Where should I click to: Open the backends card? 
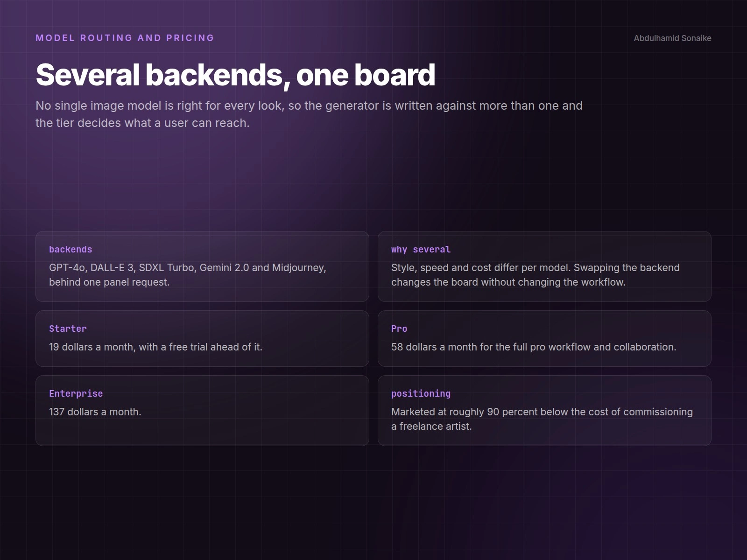click(x=202, y=266)
